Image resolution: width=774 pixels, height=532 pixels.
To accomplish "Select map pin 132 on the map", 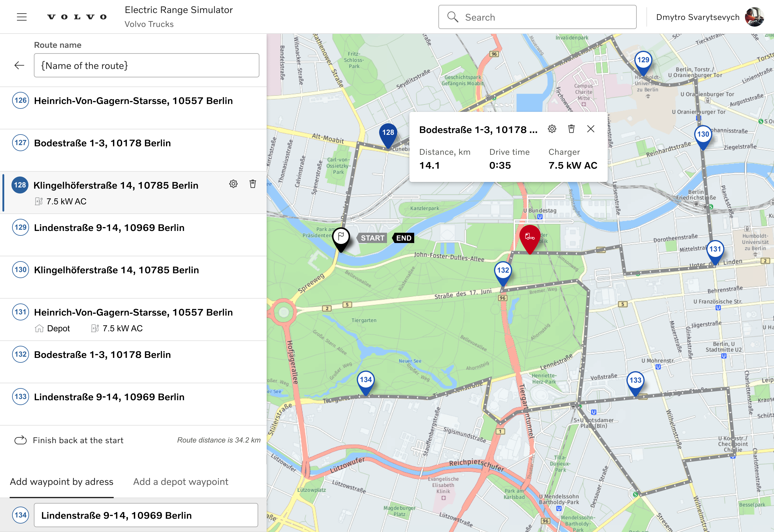I will pos(503,273).
